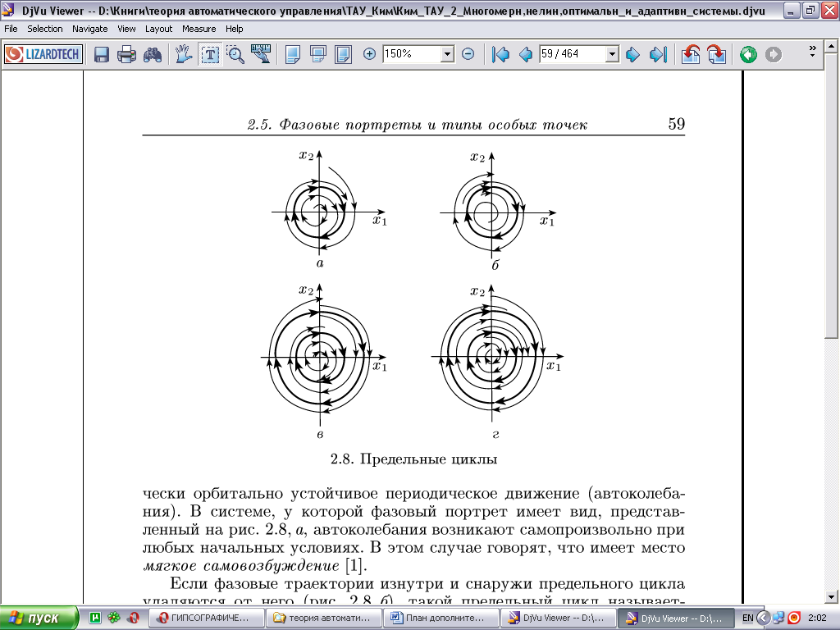Print the document using the printer icon
The image size is (840, 630).
click(x=127, y=54)
